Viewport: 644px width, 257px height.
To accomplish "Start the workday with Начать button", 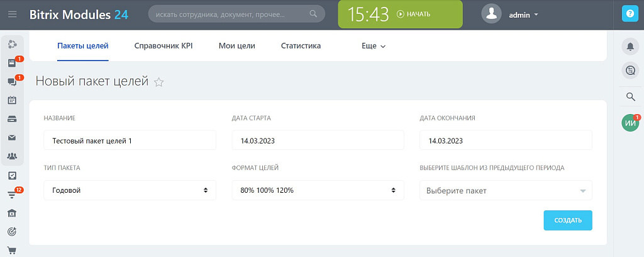I will click(x=414, y=14).
